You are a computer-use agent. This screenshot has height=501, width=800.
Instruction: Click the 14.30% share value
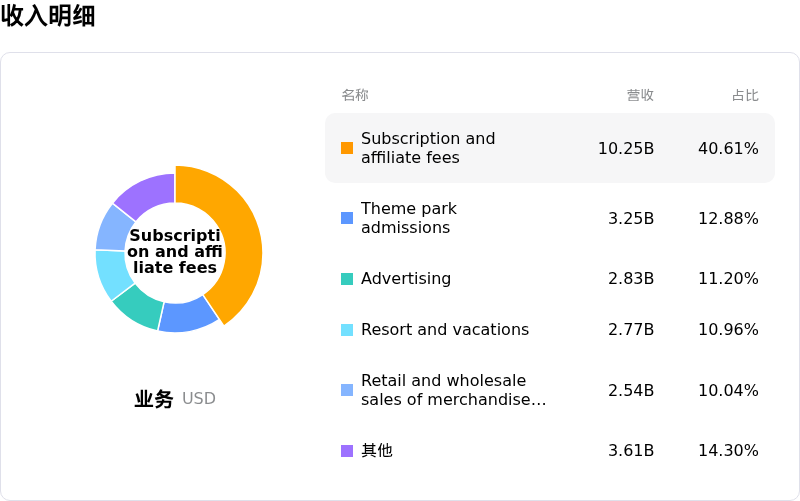click(x=728, y=450)
